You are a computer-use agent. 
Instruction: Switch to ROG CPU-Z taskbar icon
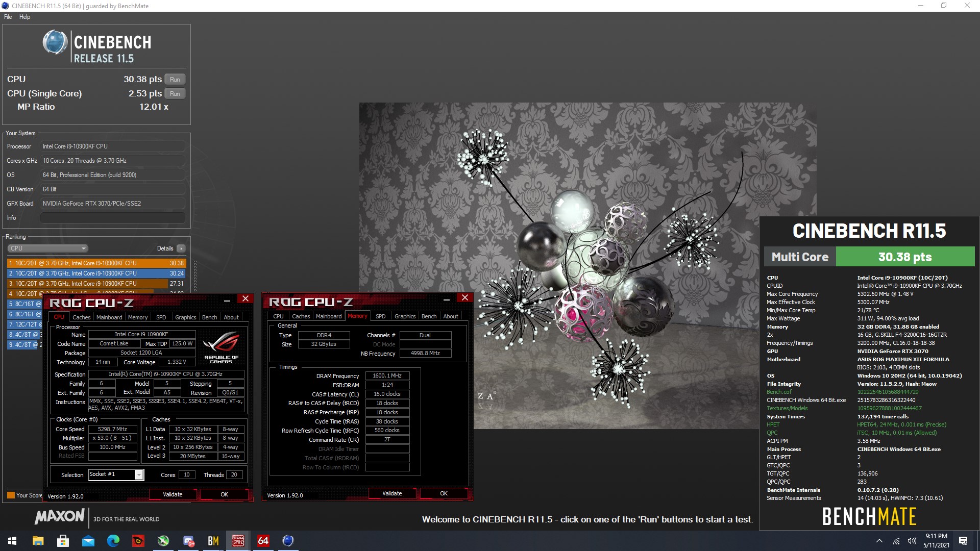click(x=238, y=541)
